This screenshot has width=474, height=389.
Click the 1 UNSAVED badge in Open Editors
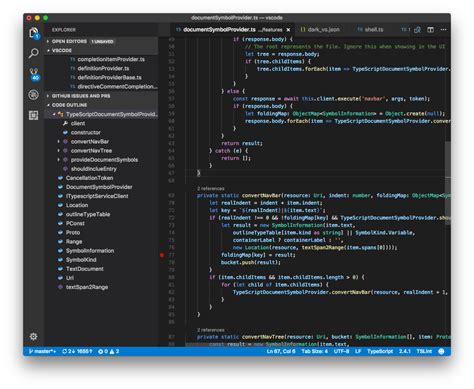point(102,41)
